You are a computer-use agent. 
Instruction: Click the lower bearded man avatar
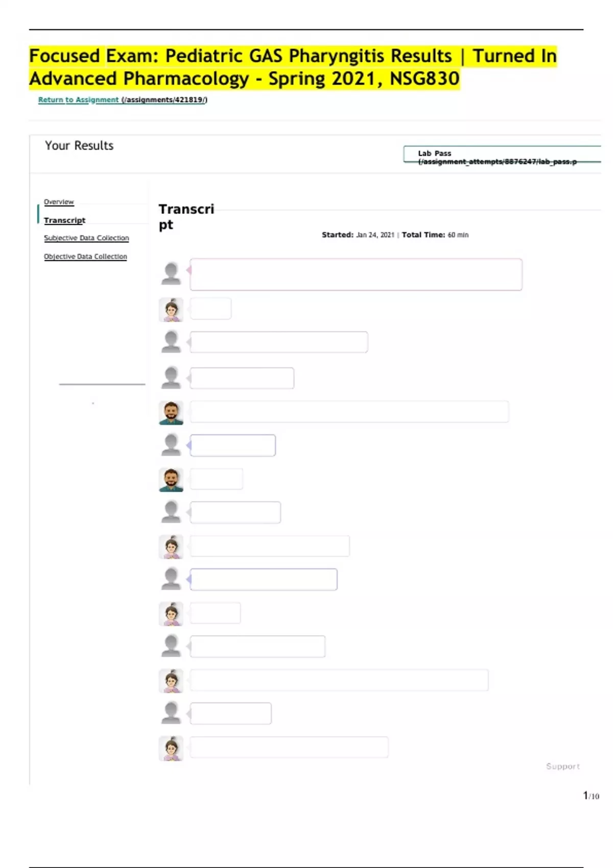[x=171, y=479]
